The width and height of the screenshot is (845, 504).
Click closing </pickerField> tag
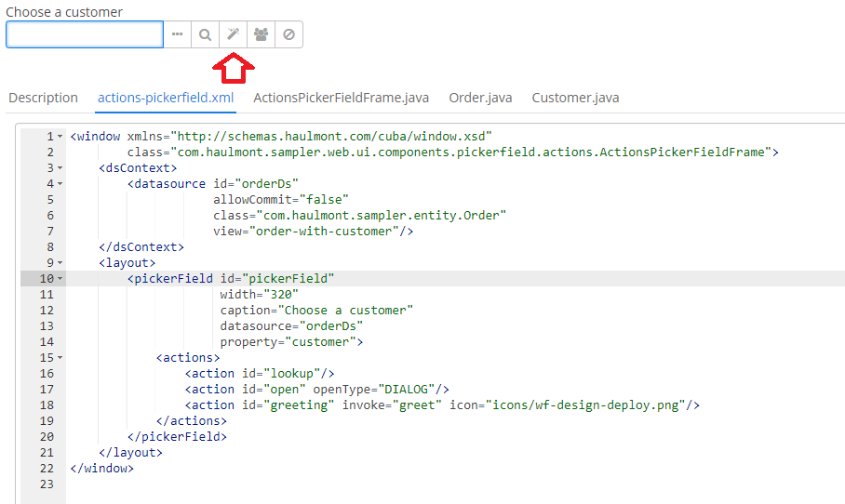pyautogui.click(x=178, y=437)
